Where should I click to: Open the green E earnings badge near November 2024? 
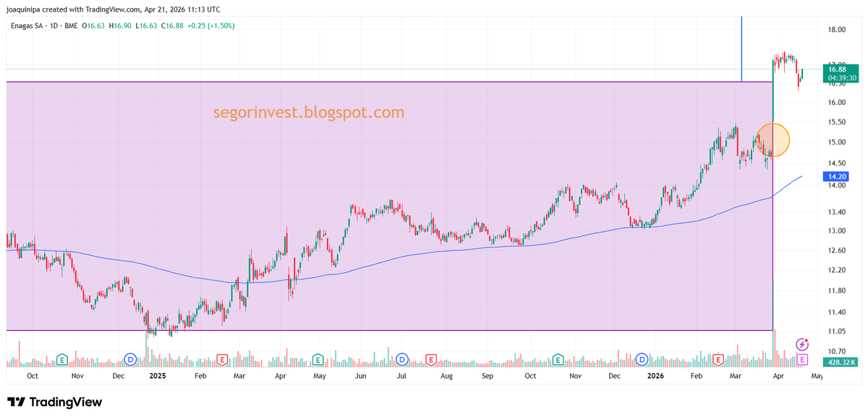pos(62,359)
